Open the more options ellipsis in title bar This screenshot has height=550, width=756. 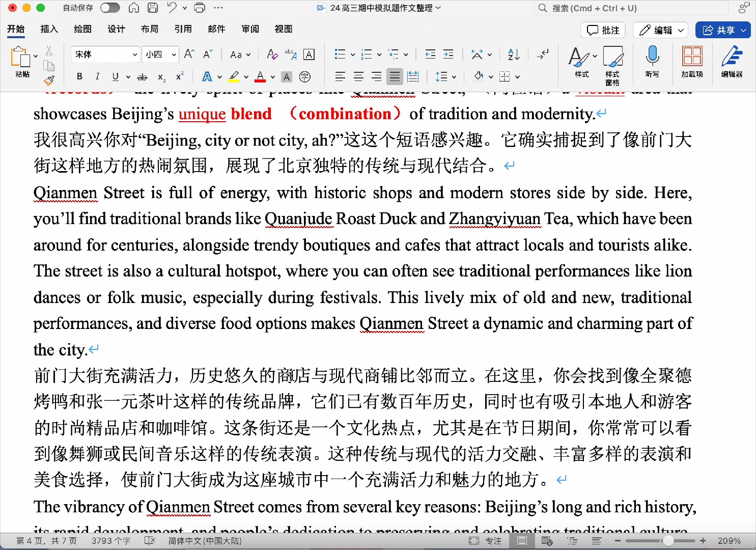coord(218,8)
